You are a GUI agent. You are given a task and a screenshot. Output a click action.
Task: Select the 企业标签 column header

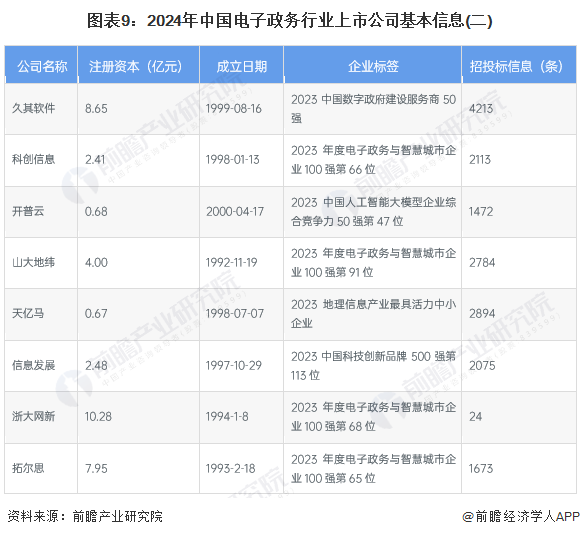pos(373,67)
